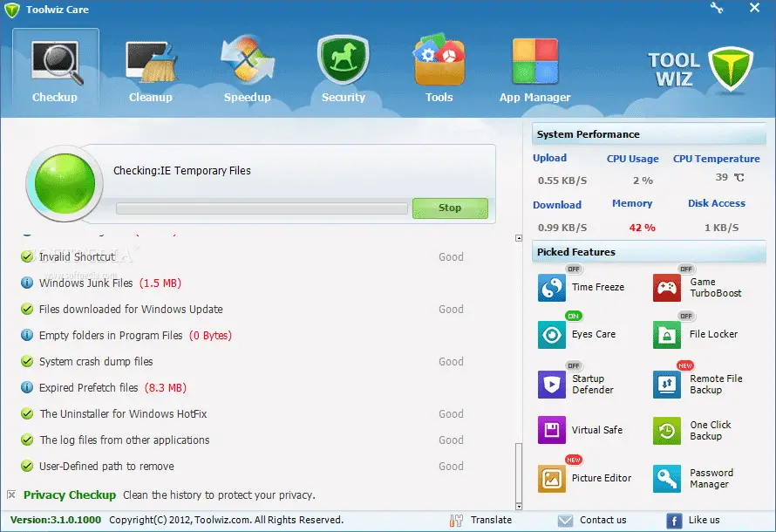Click the CPU Temperature label
Image resolution: width=776 pixels, height=532 pixels.
(716, 159)
